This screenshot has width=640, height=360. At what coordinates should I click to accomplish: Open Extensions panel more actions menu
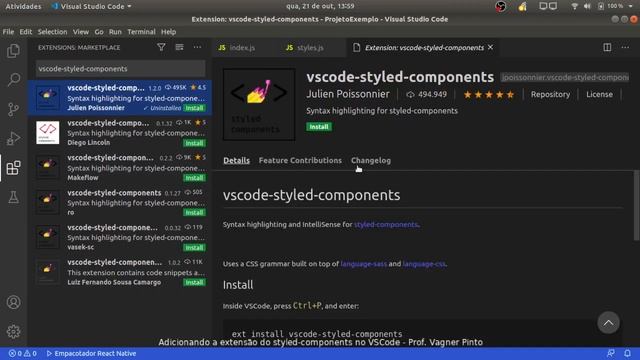coord(197,47)
